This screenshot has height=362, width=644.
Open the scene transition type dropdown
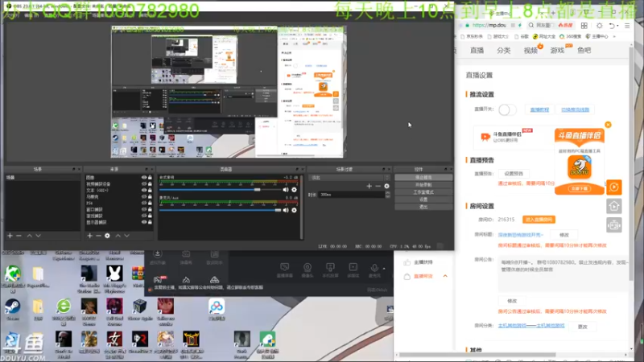349,178
